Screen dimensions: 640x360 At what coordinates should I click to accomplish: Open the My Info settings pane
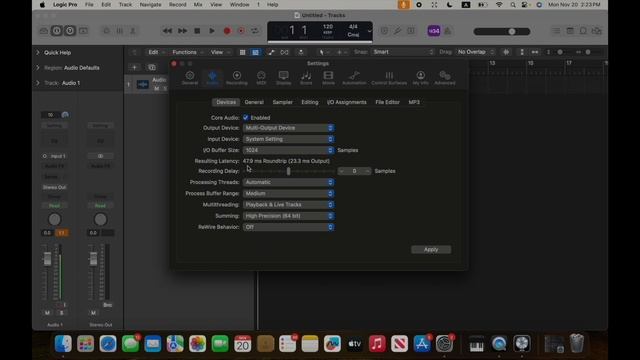pyautogui.click(x=420, y=78)
